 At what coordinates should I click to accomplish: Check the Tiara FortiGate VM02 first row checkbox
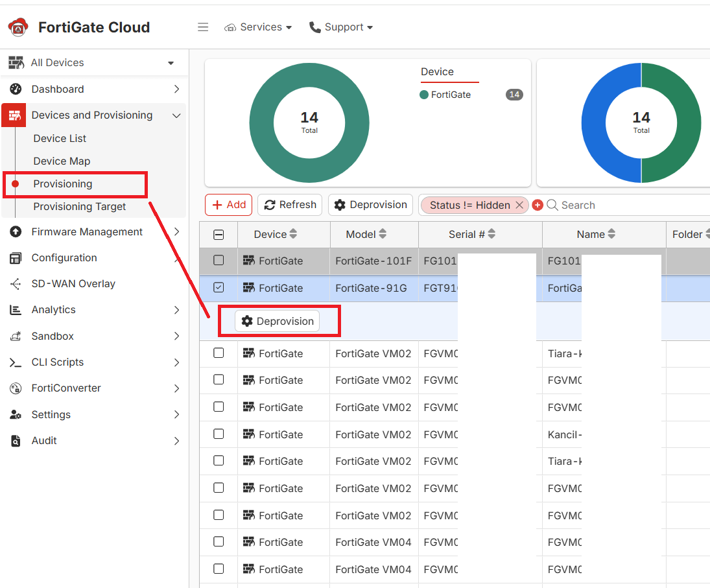tap(219, 353)
